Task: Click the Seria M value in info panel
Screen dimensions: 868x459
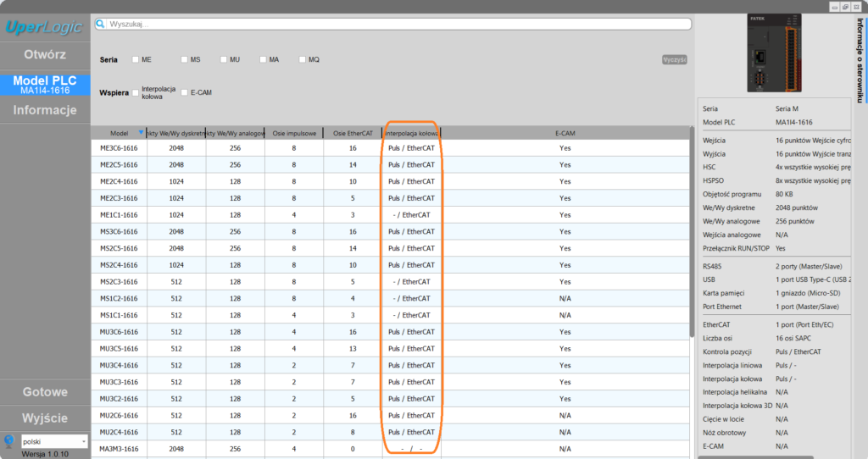Action: point(787,109)
